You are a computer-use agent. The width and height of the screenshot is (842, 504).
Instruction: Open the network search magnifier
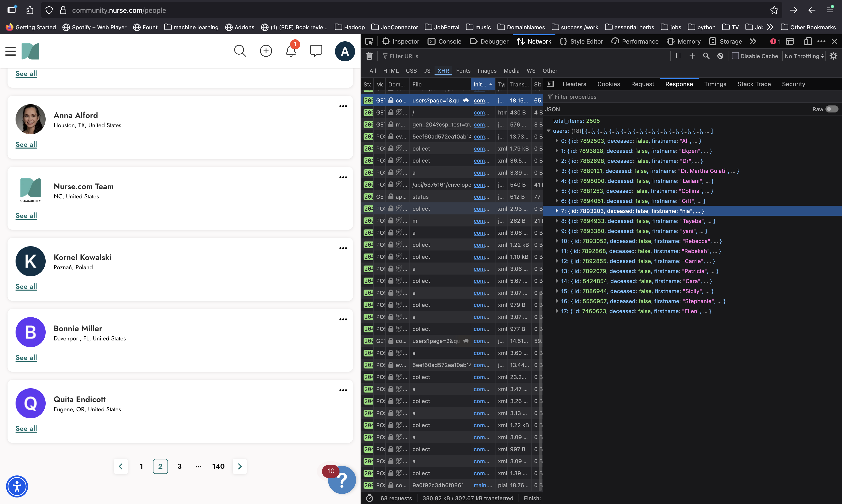[706, 56]
